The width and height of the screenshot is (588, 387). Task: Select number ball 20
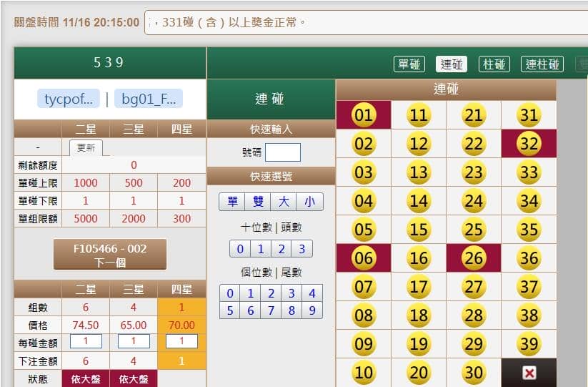click(419, 373)
